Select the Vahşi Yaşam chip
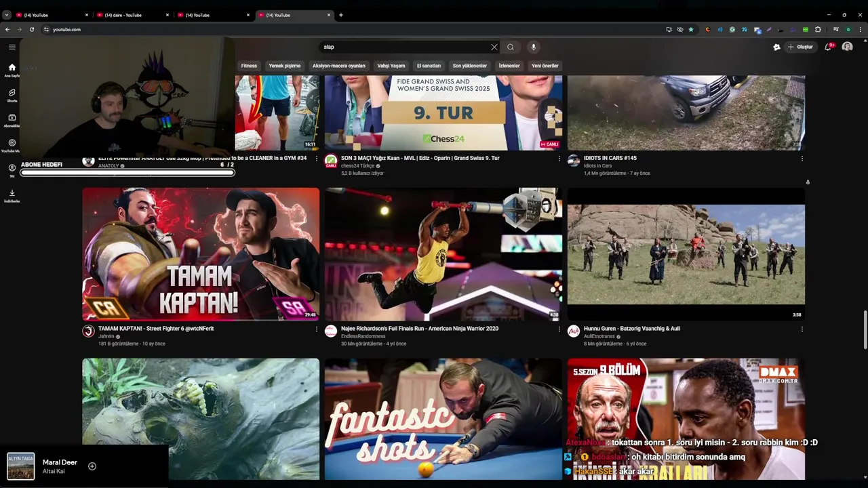Image resolution: width=868 pixels, height=488 pixels. [391, 66]
